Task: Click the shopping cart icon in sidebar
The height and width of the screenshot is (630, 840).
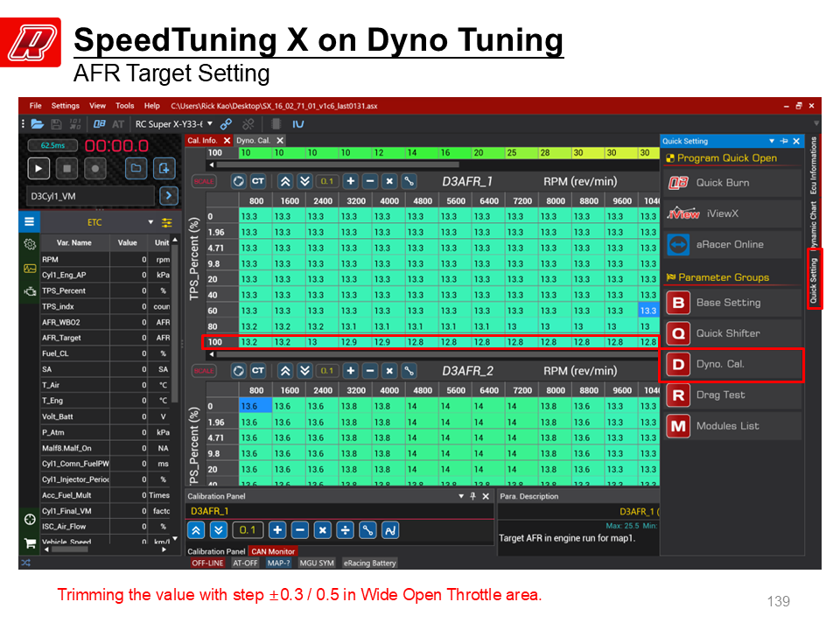Action: click(30, 543)
